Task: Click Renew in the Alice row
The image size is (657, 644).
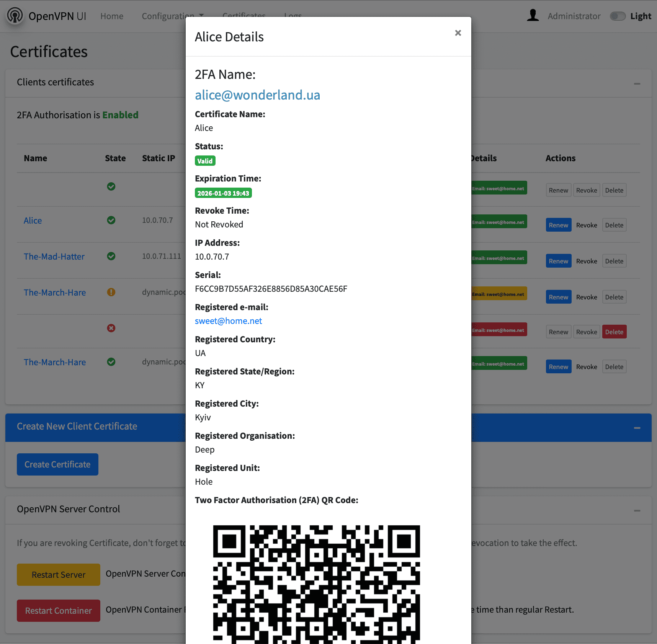Action: (558, 225)
